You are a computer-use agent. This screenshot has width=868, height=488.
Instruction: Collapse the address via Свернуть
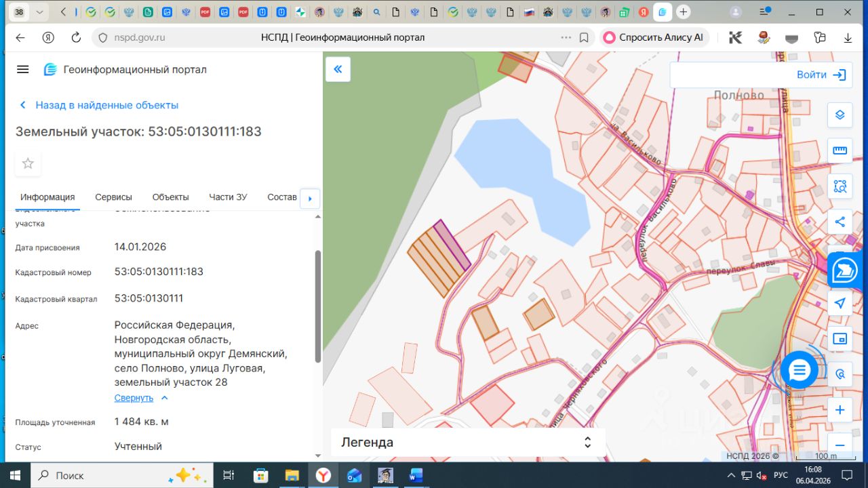(134, 398)
